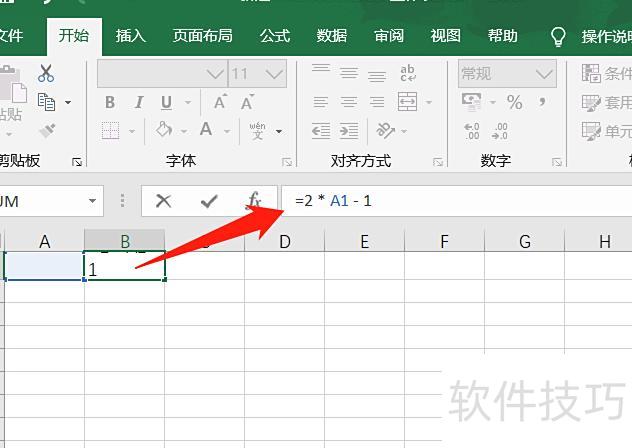Click the Borders icon
632x448 pixels.
coord(110,131)
